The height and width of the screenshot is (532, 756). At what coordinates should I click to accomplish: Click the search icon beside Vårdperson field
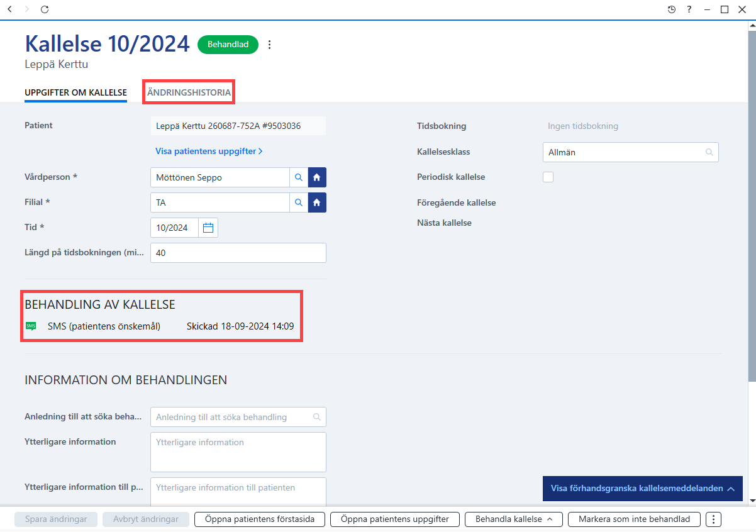299,178
